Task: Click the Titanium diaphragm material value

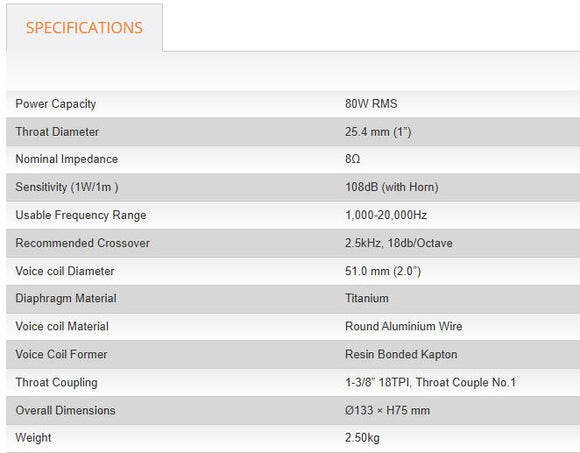Action: point(367,298)
